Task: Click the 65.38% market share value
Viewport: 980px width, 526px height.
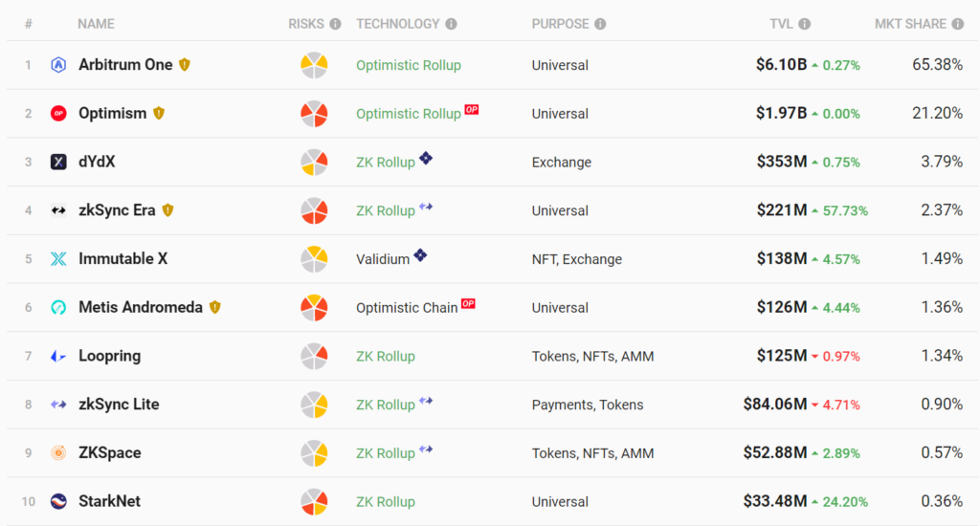Action: [x=938, y=64]
